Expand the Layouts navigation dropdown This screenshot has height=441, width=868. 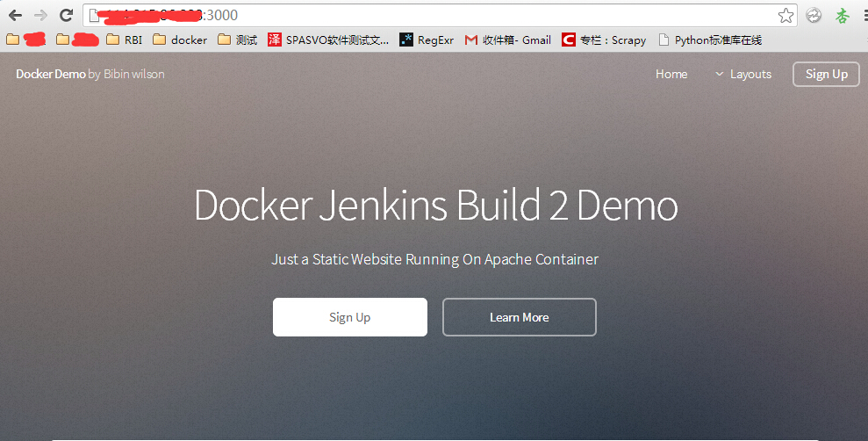pos(743,75)
